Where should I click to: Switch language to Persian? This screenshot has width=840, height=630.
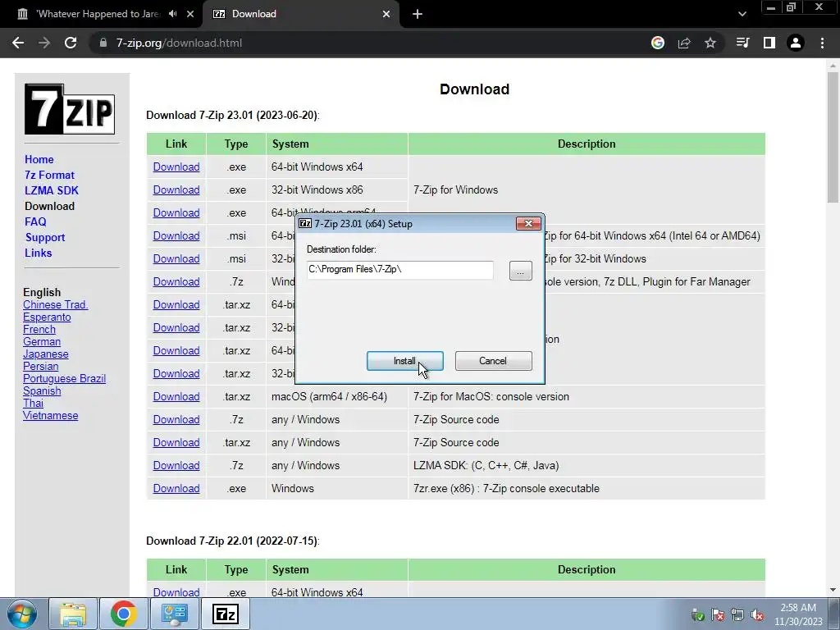41,367
